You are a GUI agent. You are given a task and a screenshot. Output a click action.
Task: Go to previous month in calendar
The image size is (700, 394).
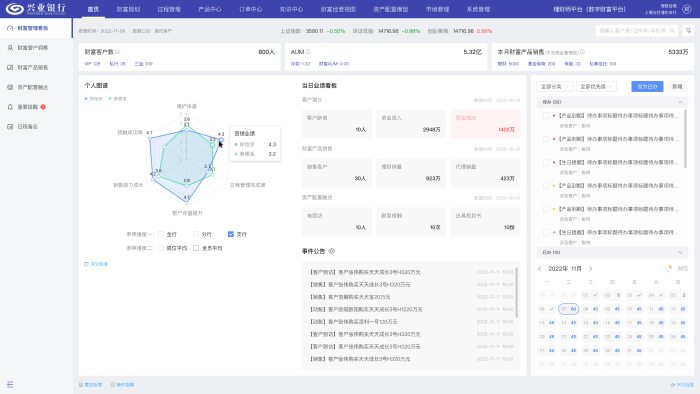539,269
